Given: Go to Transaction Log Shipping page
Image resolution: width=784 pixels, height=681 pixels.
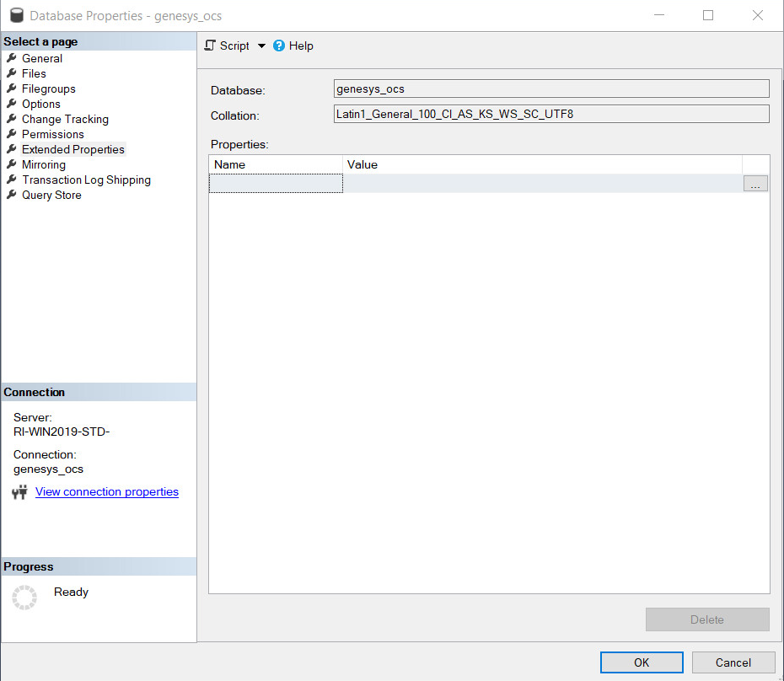Looking at the screenshot, I should [x=86, y=180].
